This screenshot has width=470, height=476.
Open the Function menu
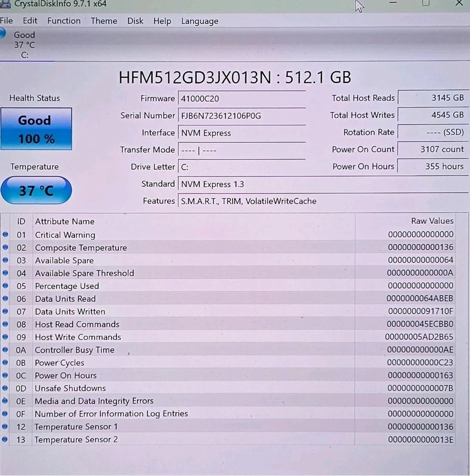64,21
